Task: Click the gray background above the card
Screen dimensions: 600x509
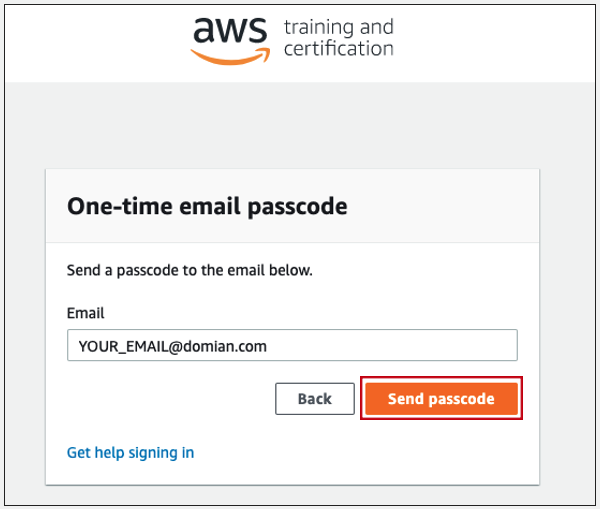Action: tap(300, 125)
